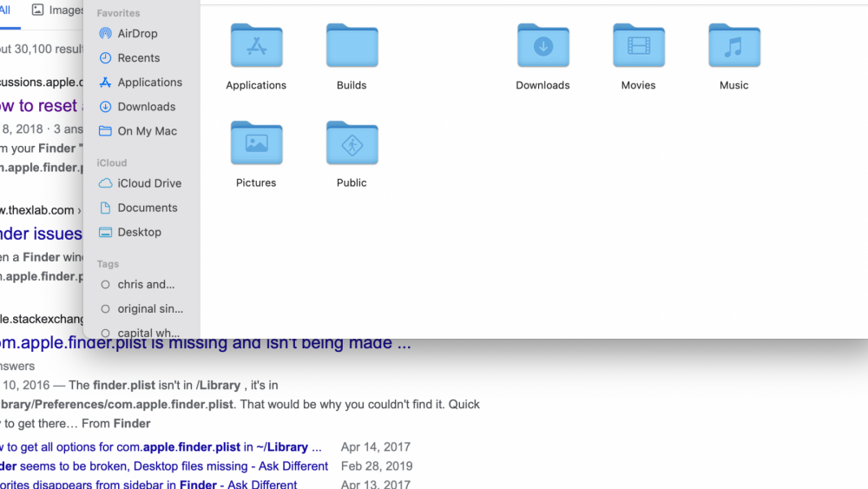Click the Documents sidebar icon
Image resolution: width=868 pixels, height=489 pixels.
pyautogui.click(x=105, y=208)
